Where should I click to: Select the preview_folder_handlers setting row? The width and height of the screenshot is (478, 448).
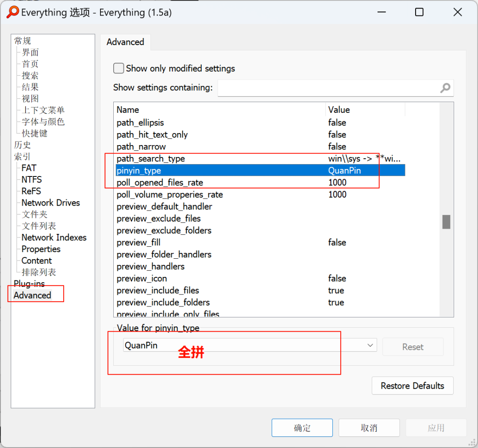point(260,254)
